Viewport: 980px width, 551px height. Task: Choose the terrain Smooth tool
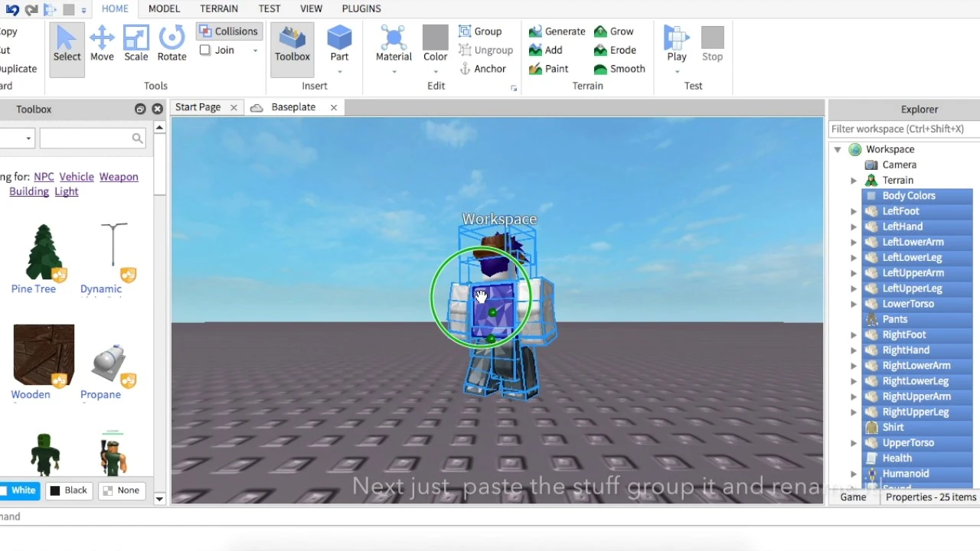click(619, 69)
